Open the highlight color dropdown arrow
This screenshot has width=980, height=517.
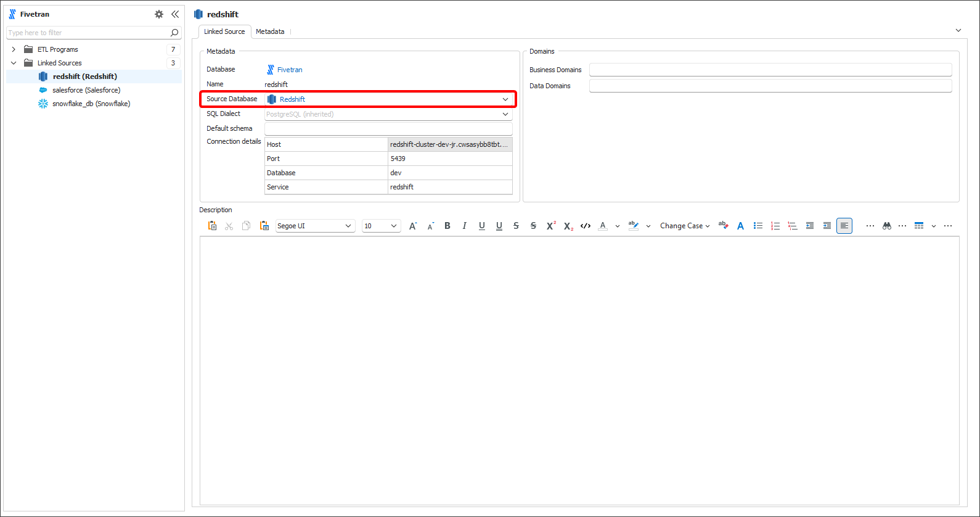tap(648, 226)
